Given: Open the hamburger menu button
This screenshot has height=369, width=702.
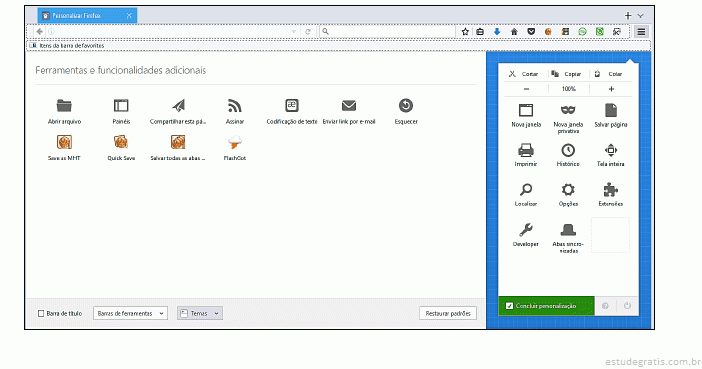Looking at the screenshot, I should point(641,32).
